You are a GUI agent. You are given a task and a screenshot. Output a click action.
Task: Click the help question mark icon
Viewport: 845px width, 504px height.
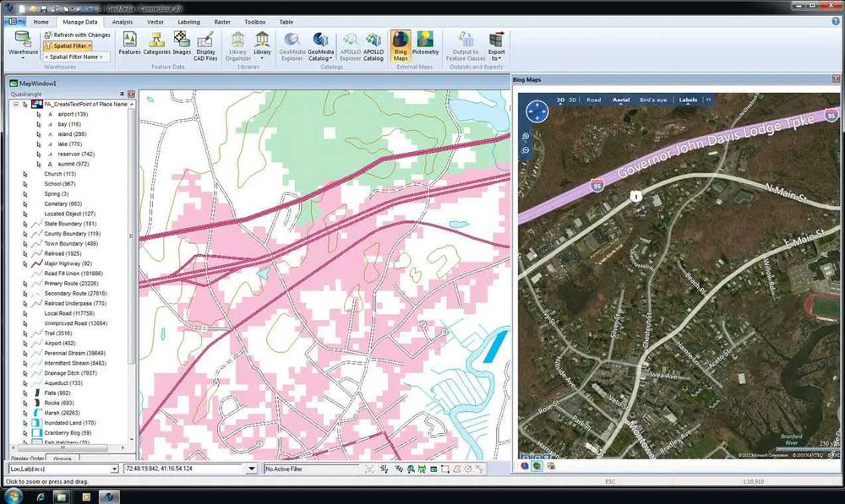pos(836,22)
